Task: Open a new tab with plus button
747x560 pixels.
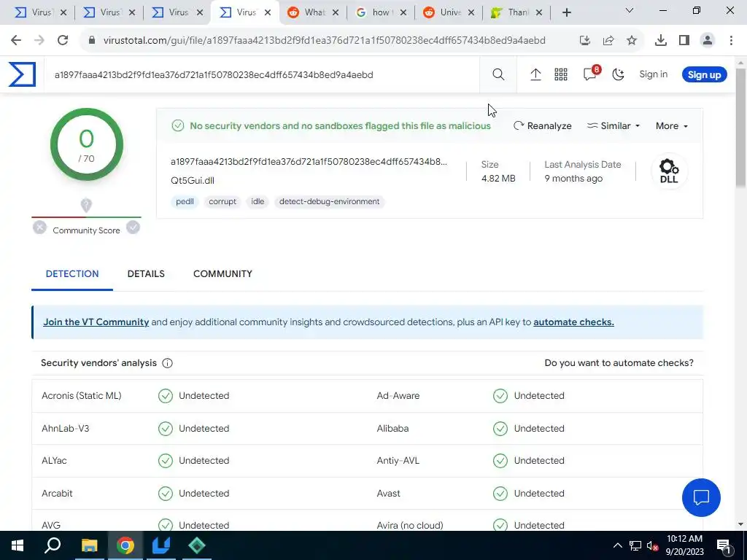Action: 566,12
